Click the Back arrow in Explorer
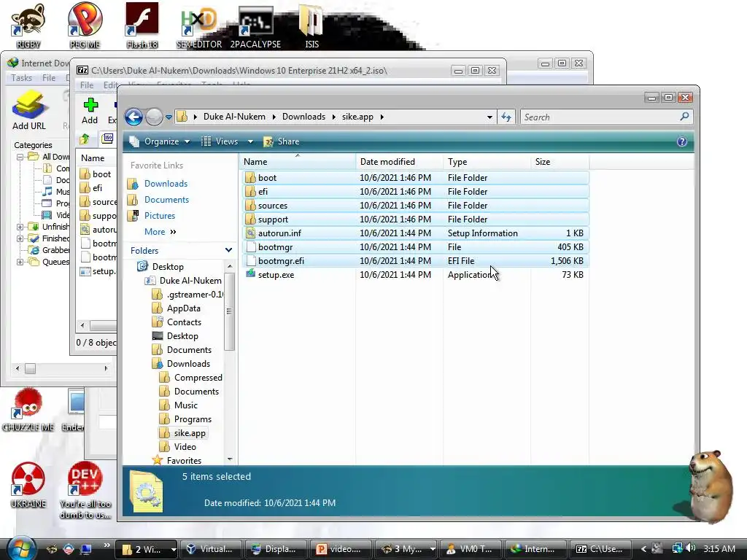Image resolution: width=747 pixels, height=560 pixels. pyautogui.click(x=134, y=117)
